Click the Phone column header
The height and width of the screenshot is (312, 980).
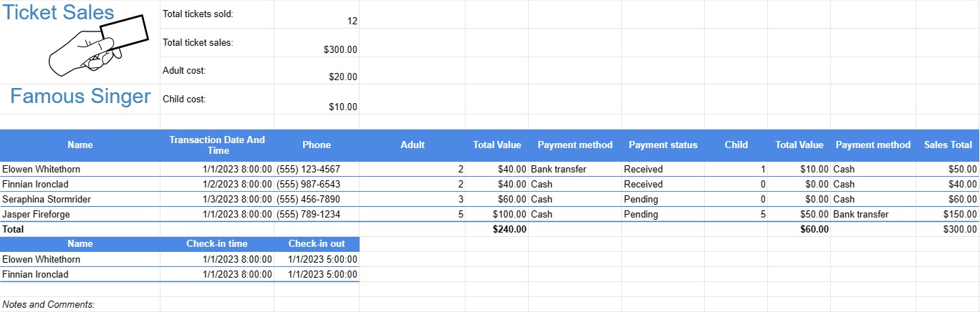point(316,145)
